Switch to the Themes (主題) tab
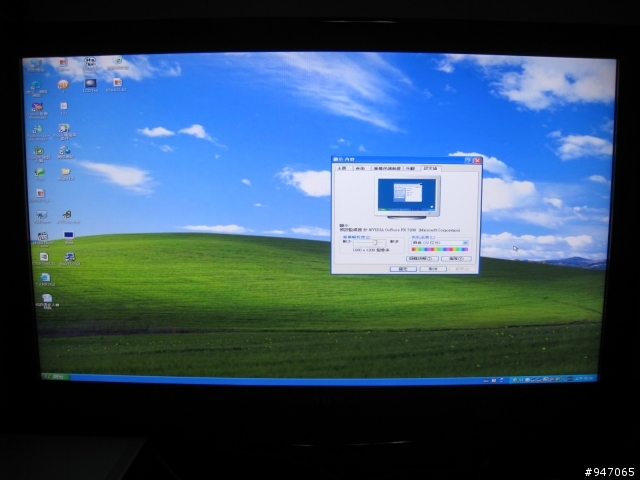 [342, 169]
